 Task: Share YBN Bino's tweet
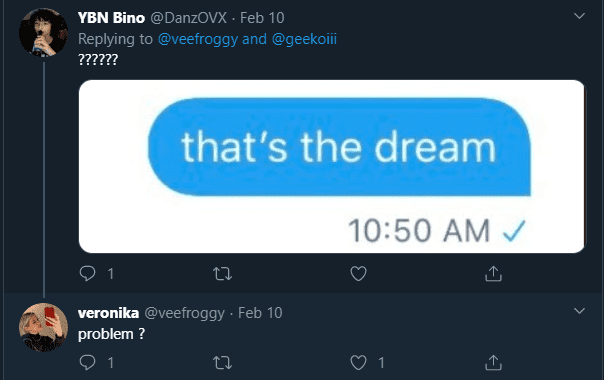point(493,274)
